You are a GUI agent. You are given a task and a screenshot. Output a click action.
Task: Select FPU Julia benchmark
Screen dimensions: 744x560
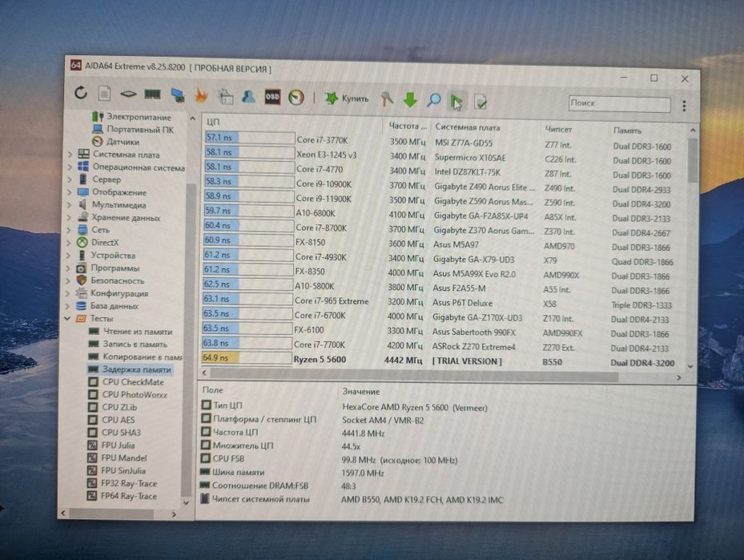pyautogui.click(x=111, y=445)
